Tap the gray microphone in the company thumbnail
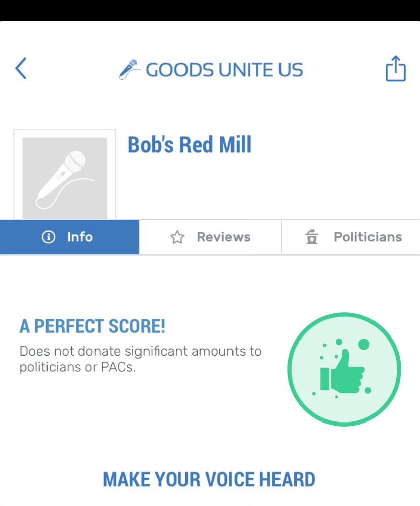This screenshot has width=420, height=506. coord(65,180)
